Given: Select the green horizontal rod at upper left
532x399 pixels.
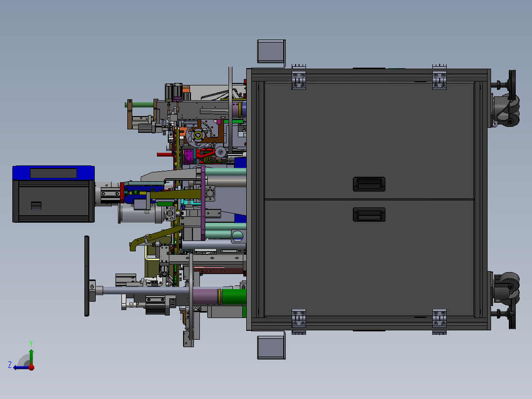Looking at the screenshot, I should (140, 105).
